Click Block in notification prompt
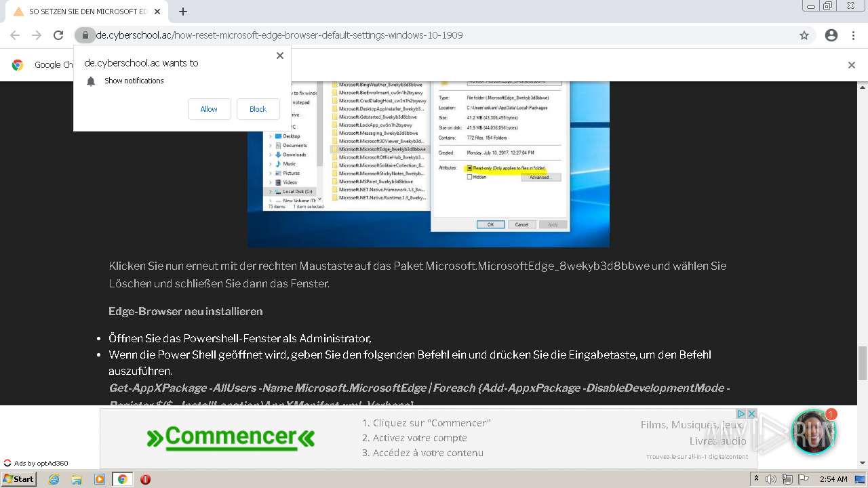868x488 pixels. [258, 109]
